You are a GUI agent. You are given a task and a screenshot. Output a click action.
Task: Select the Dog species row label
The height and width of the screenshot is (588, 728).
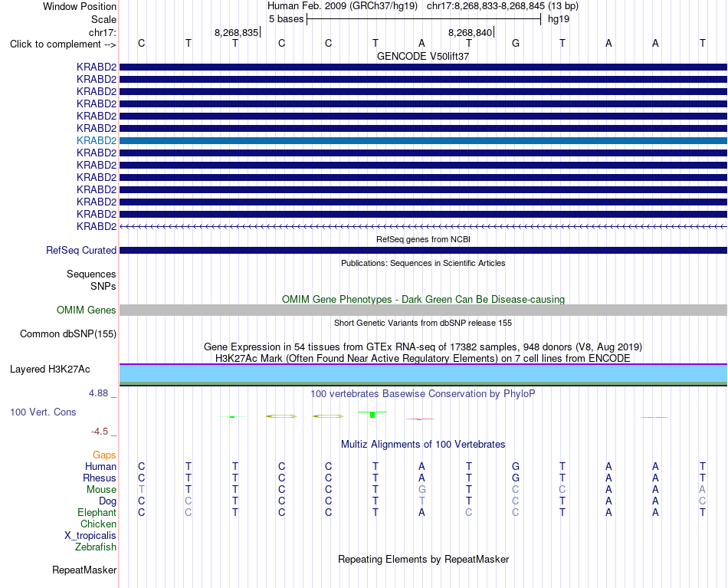107,501
